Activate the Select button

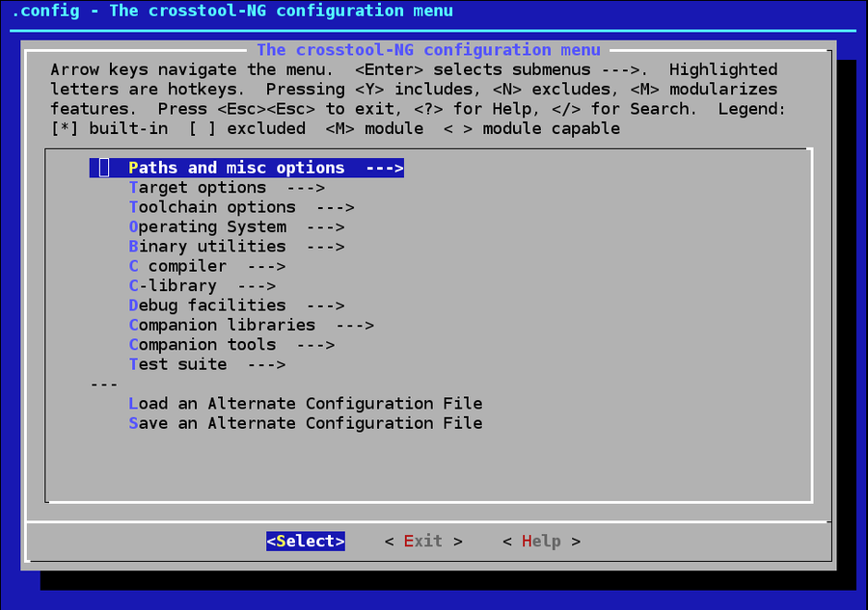306,541
